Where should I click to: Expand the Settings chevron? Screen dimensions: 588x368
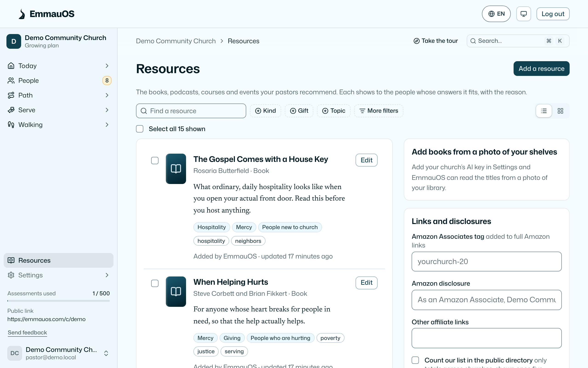pyautogui.click(x=107, y=275)
